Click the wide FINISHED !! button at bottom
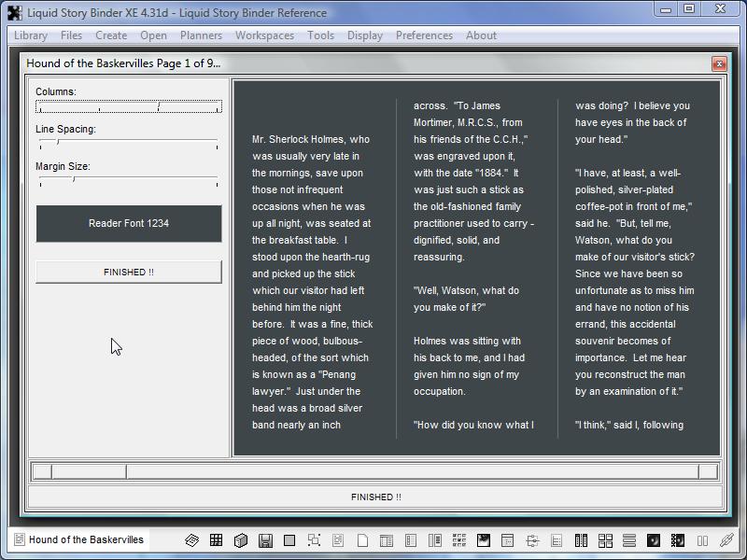This screenshot has height=560, width=747. pos(375,497)
